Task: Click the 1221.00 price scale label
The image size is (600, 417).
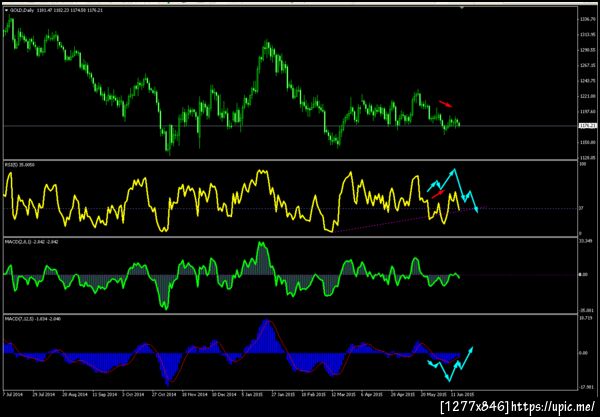Action: click(x=588, y=96)
